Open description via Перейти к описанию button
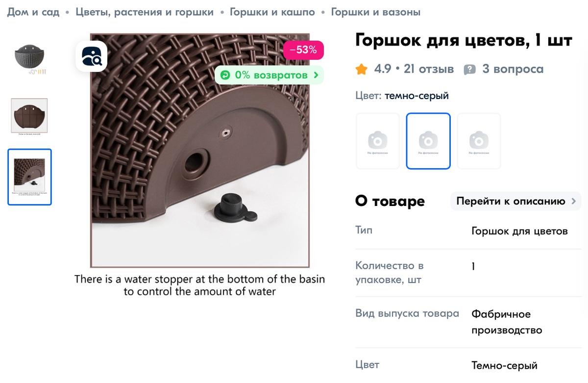The image size is (588, 383). pos(511,201)
